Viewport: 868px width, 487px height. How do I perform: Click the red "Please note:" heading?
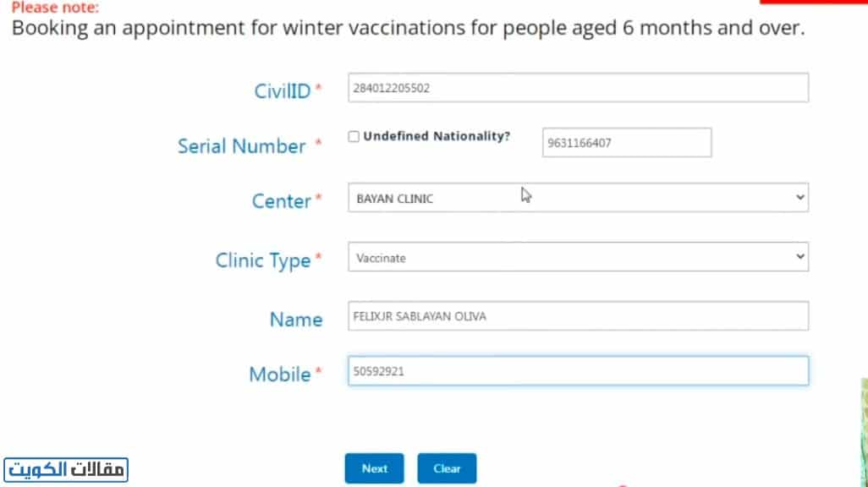click(55, 8)
